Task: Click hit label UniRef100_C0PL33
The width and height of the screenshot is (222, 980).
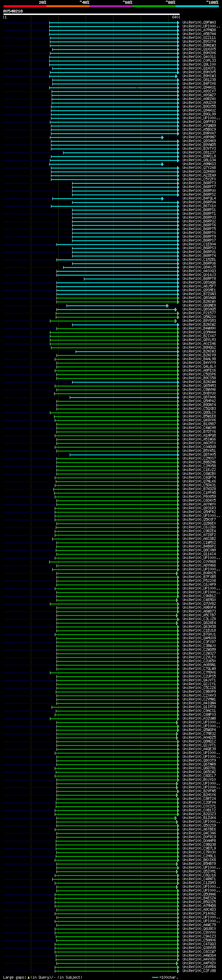Action: (x=199, y=60)
